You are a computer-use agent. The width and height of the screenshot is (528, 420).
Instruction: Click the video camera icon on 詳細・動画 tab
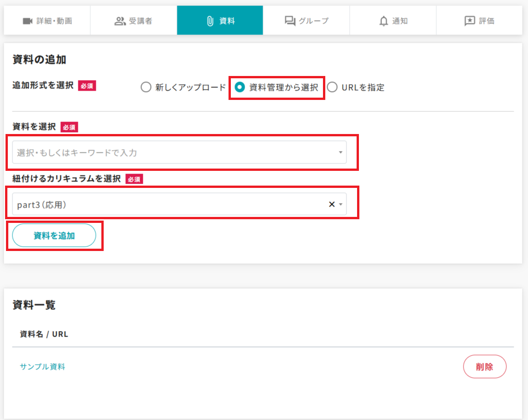[x=28, y=21]
